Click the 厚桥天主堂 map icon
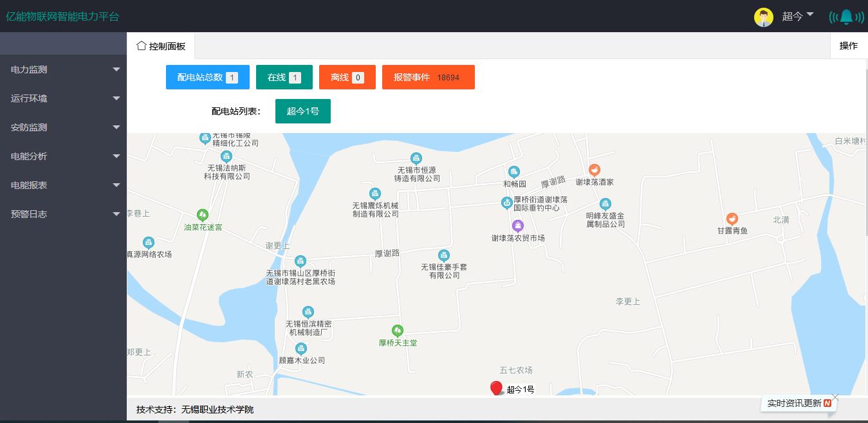868x423 pixels. tap(398, 330)
